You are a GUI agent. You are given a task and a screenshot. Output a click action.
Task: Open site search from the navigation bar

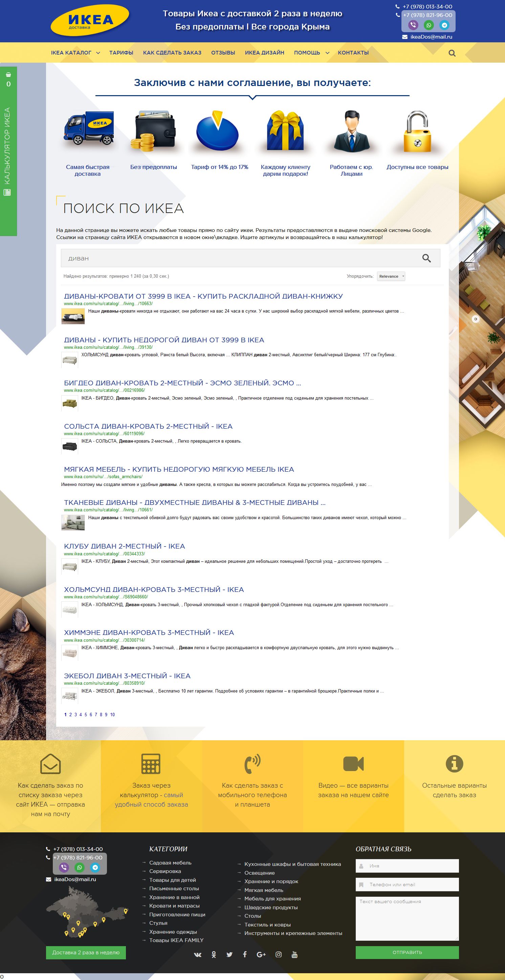[x=452, y=53]
